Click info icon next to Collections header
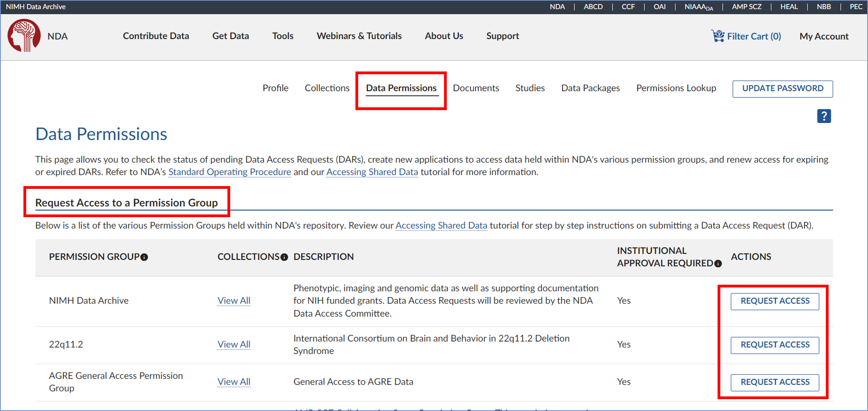Image resolution: width=868 pixels, height=411 pixels. pyautogui.click(x=284, y=257)
